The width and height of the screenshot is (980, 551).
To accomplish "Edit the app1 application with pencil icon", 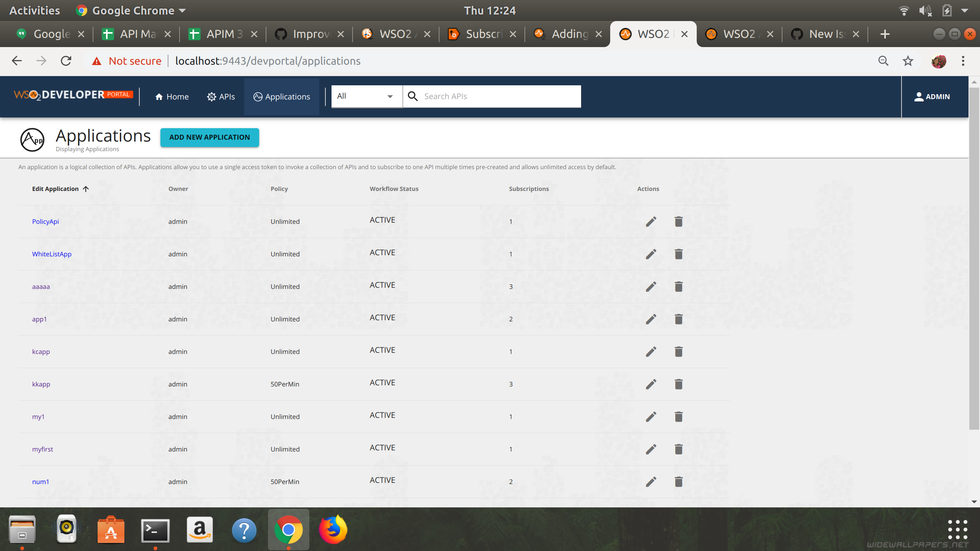I will 651,319.
